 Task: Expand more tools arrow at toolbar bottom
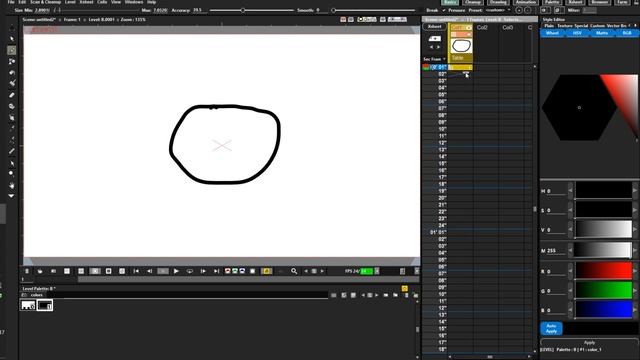coord(11,196)
